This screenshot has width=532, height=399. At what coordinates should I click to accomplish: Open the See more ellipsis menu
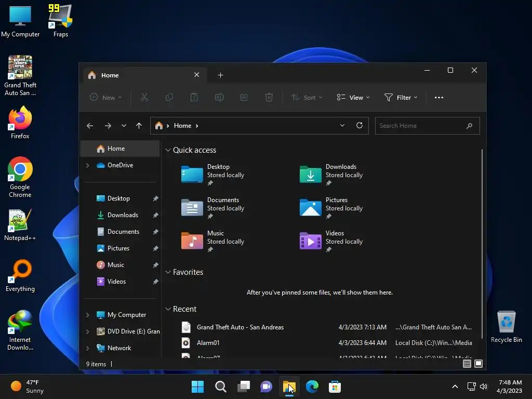pos(438,97)
